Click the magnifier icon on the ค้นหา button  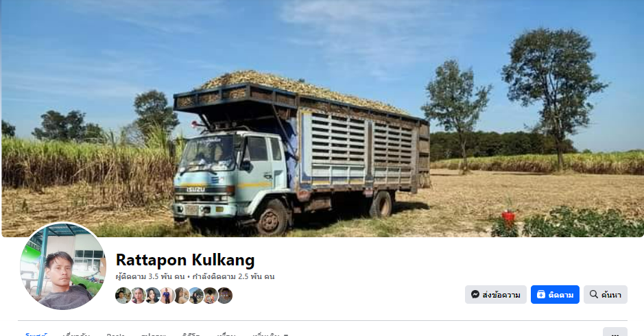coord(593,294)
